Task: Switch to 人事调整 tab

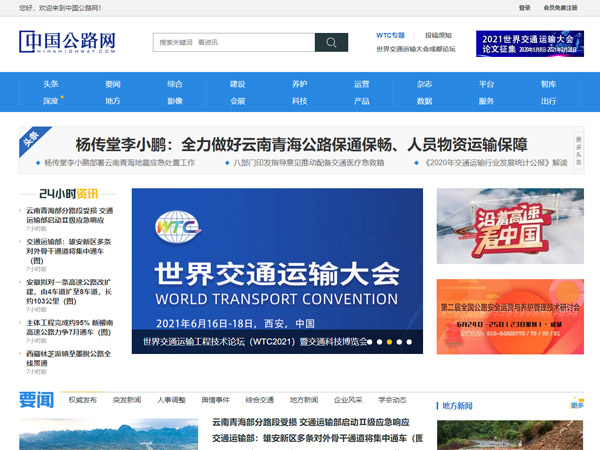Action: pos(171,400)
